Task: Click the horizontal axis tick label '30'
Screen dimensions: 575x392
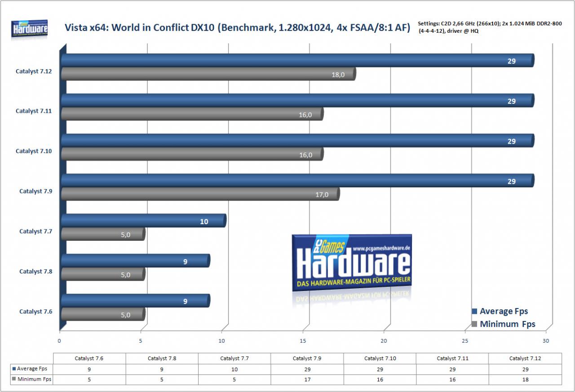Action: coord(546,341)
